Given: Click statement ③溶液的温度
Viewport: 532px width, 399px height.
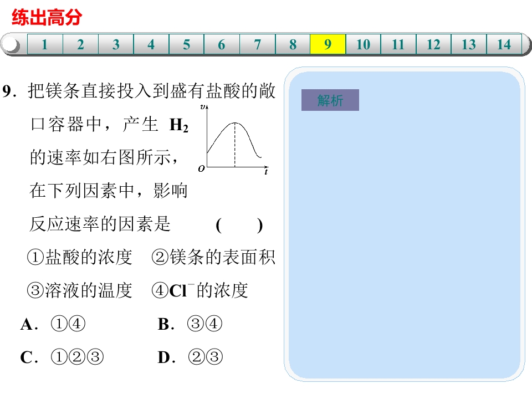Looking at the screenshot, I should pyautogui.click(x=79, y=290).
